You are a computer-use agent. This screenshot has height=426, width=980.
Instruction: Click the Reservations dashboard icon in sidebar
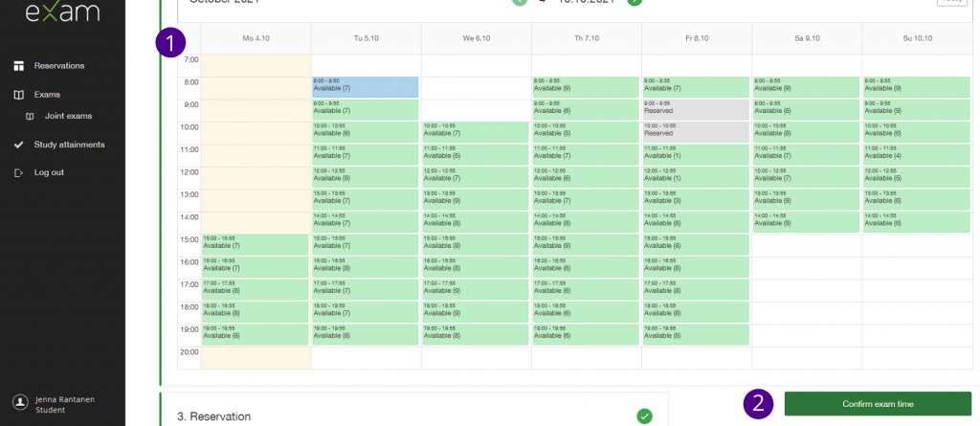click(x=18, y=66)
